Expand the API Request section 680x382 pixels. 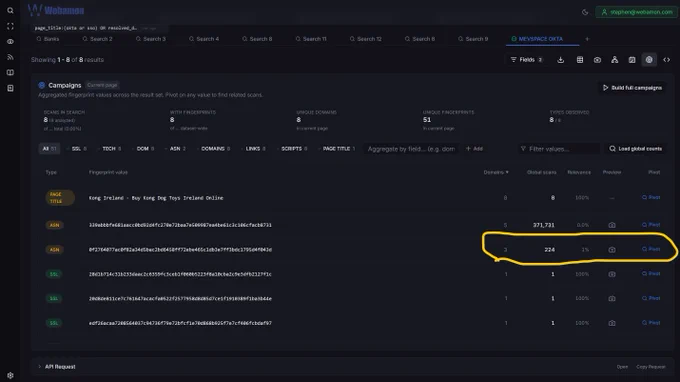(x=57, y=367)
